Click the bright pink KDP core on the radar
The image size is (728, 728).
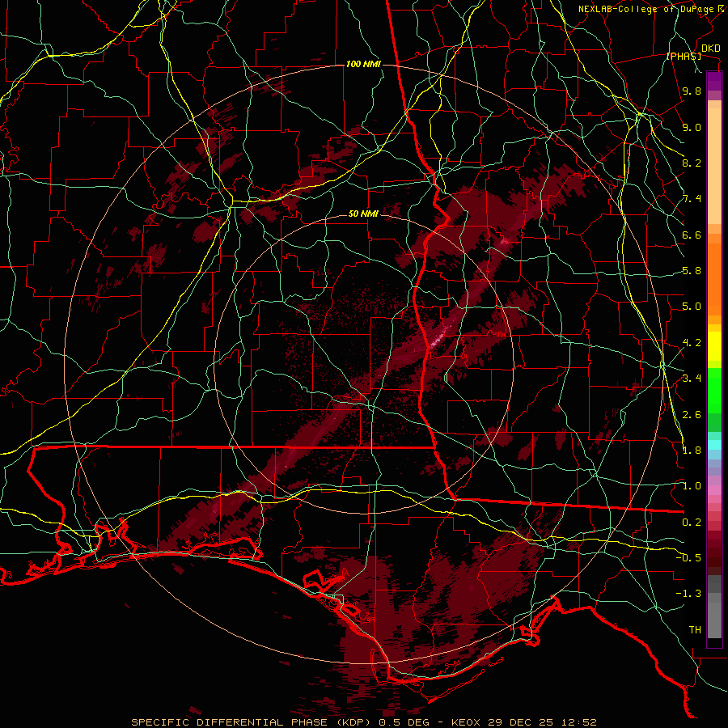point(437,341)
